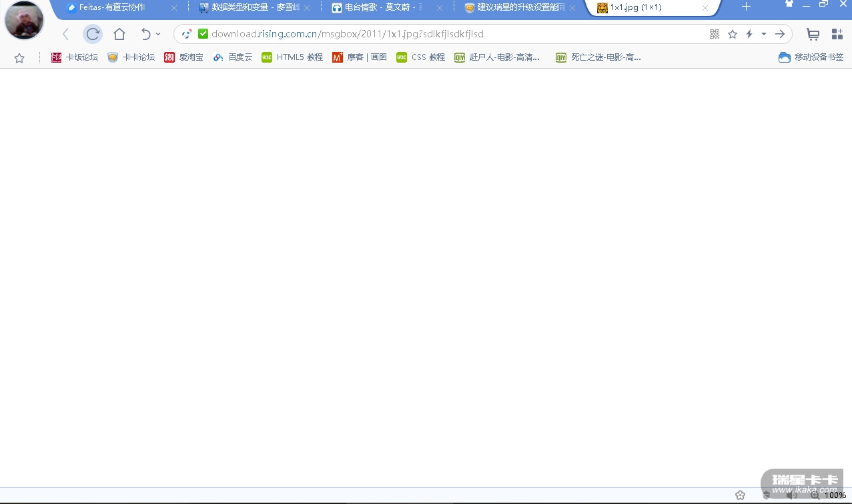Close the 建议瑞星的升级设置 tab

tap(572, 8)
